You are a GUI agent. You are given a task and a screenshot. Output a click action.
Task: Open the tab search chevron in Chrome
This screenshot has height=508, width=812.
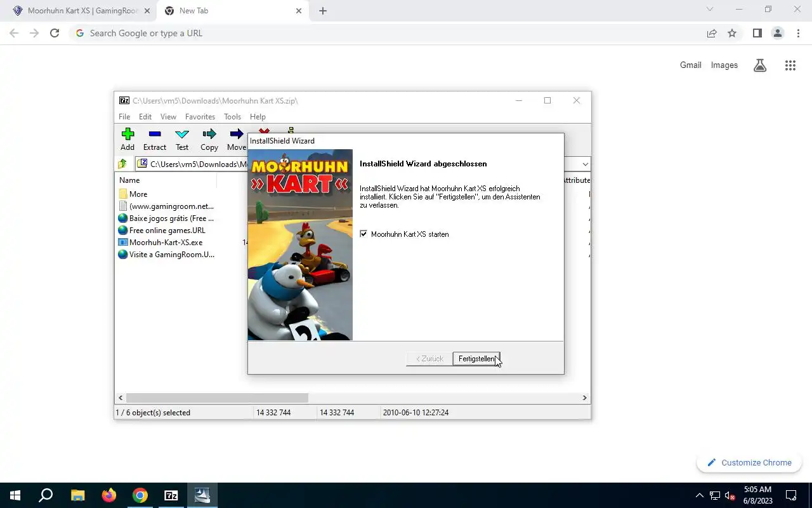coord(710,10)
